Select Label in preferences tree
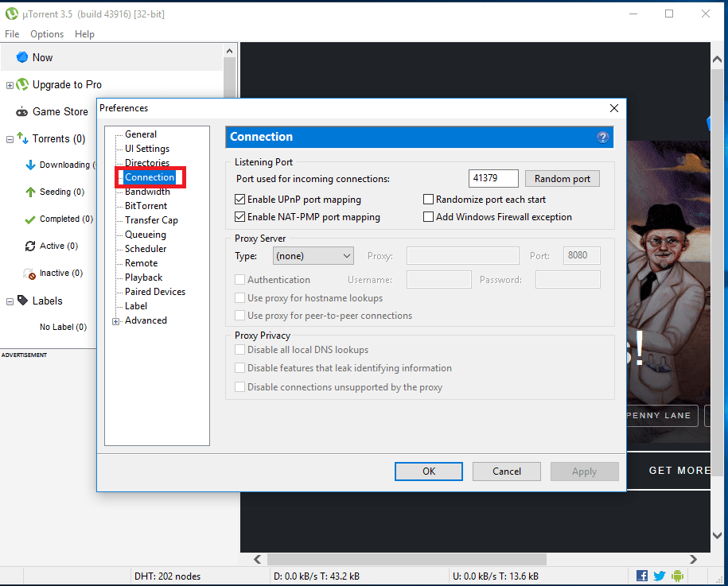This screenshot has width=728, height=586. [x=136, y=306]
